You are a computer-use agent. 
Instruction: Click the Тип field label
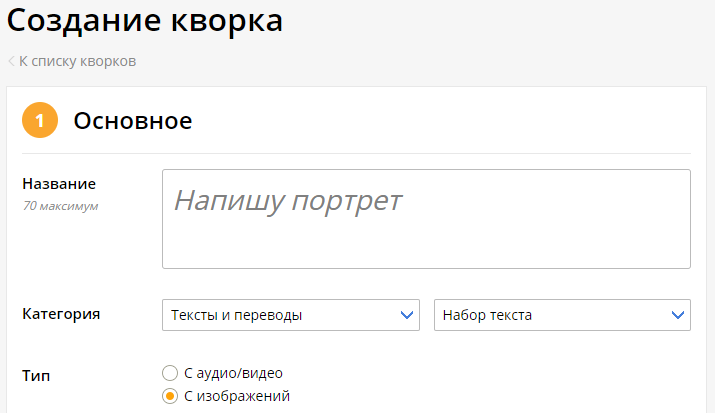coord(36,375)
